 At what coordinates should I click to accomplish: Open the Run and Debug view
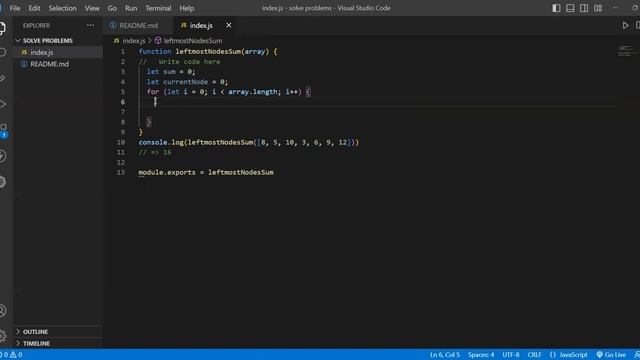2,104
